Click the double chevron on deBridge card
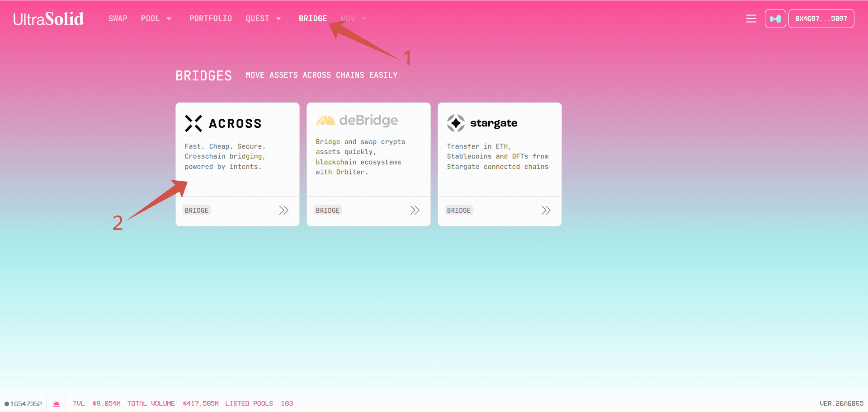This screenshot has height=412, width=868. tap(415, 211)
